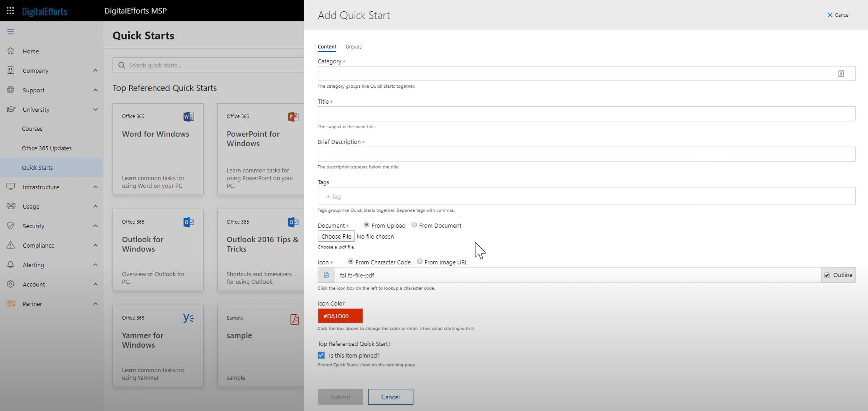Click the Infrastructure monitor icon
This screenshot has height=411, width=868.
click(10, 187)
